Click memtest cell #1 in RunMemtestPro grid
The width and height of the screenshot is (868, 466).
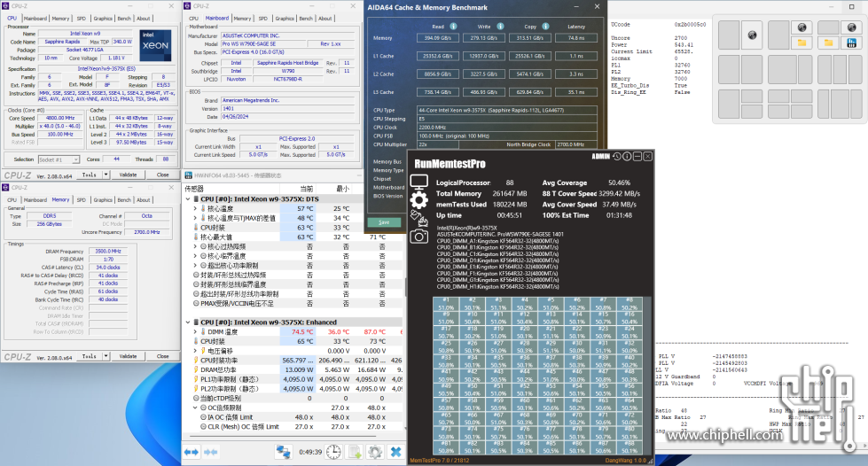coord(446,304)
